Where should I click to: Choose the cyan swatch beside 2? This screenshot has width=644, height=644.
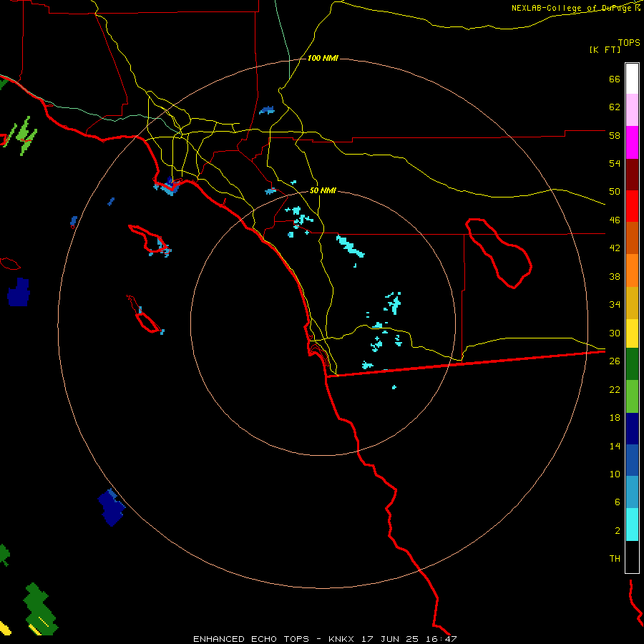(632, 525)
